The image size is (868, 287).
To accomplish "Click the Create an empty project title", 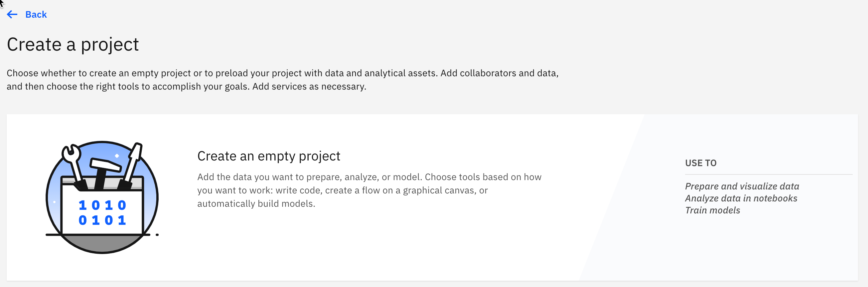I will pyautogui.click(x=269, y=156).
